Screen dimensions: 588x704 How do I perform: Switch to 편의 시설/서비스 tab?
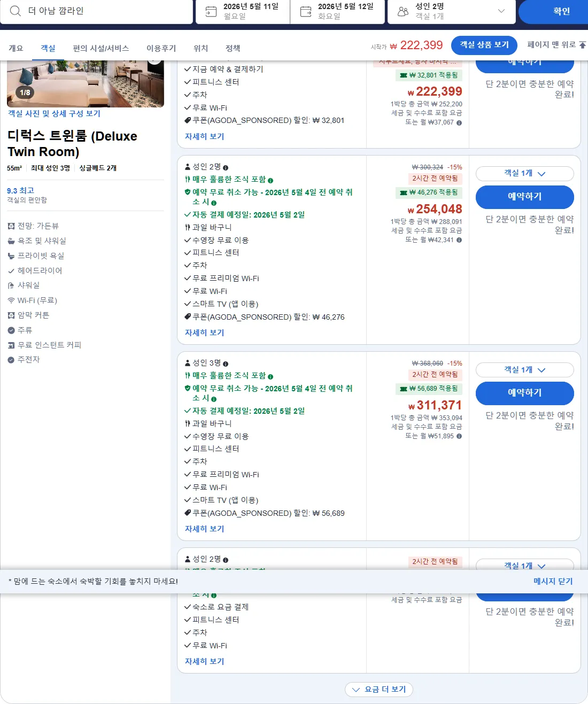[101, 48]
